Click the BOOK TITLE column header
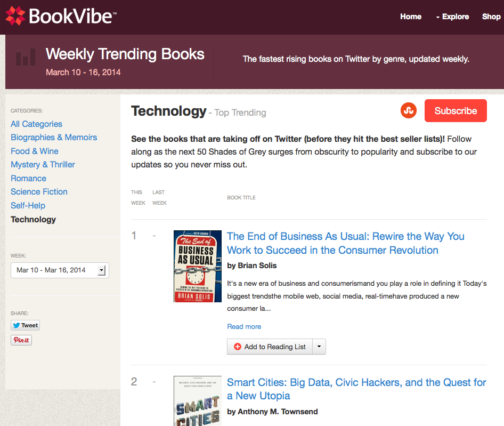This screenshot has width=504, height=426. (x=241, y=198)
